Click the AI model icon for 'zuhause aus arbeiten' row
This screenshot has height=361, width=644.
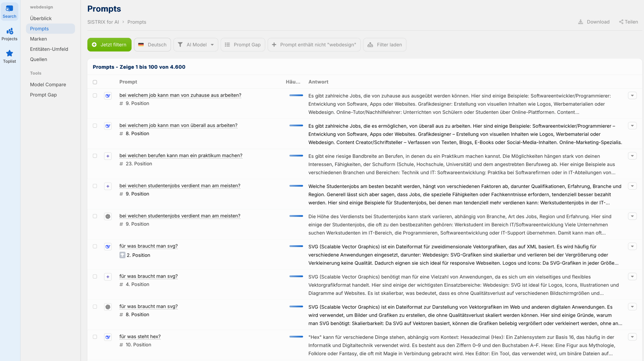108,96
